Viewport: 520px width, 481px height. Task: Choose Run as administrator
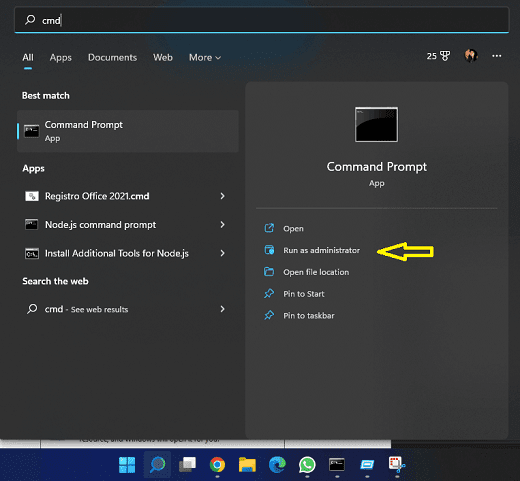pyautogui.click(x=321, y=250)
